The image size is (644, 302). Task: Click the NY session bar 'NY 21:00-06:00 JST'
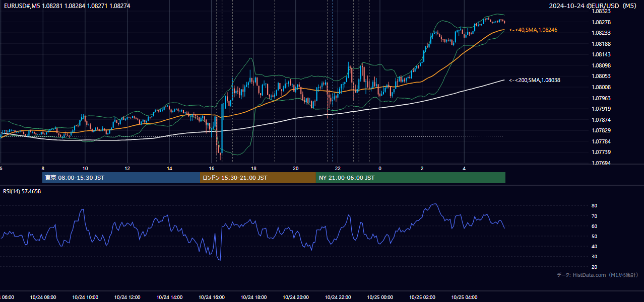point(411,178)
